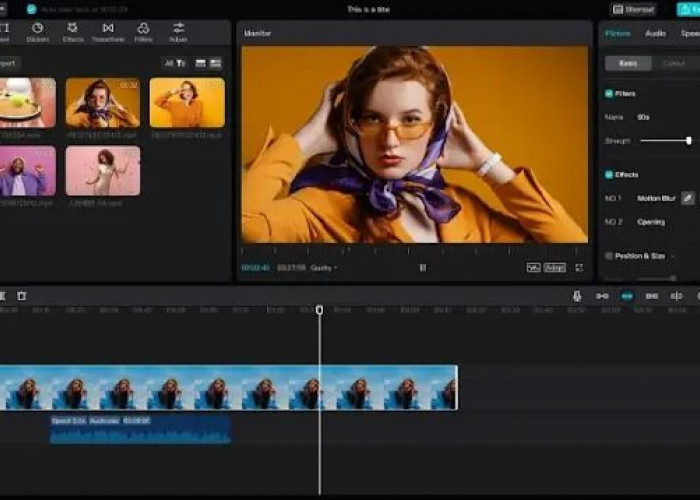This screenshot has width=700, height=500.
Task: Switch media view to grid layout
Action: (216, 63)
